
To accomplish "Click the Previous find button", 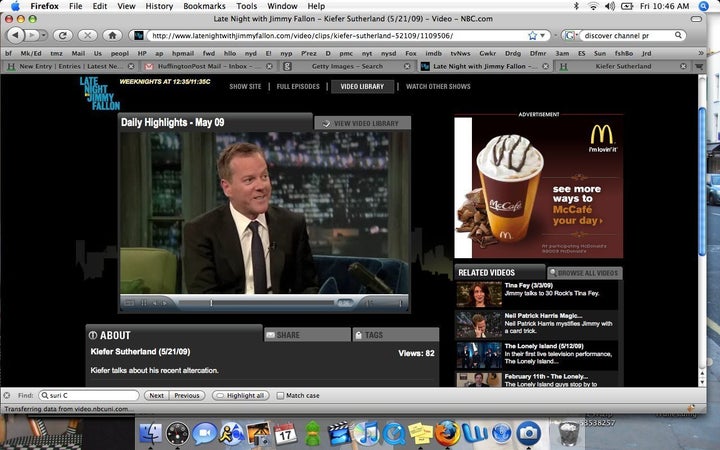I will coord(186,395).
